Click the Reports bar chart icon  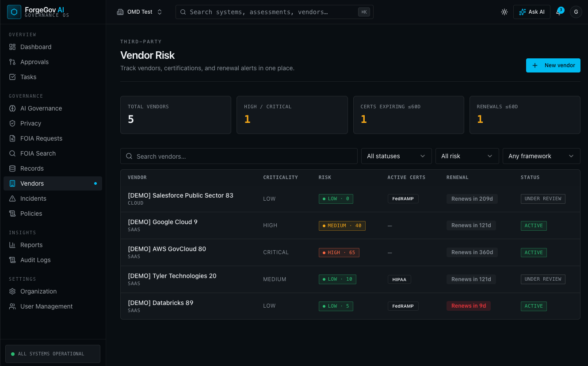(12, 245)
